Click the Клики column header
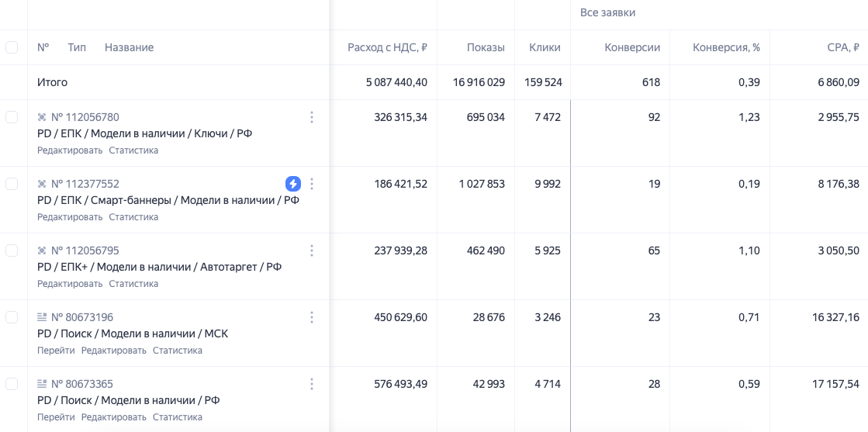868x432 pixels. coord(545,47)
